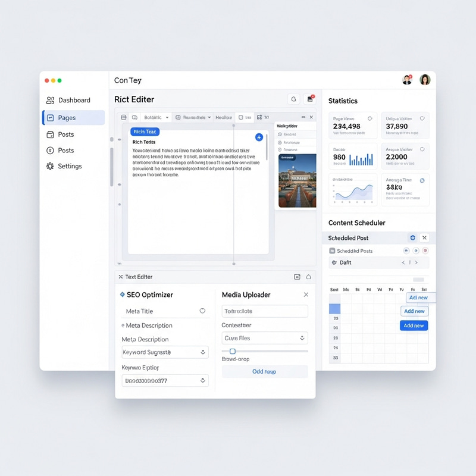This screenshot has width=476, height=476.
Task: Expand the Keyword Suggestions dropdown
Action: tap(203, 352)
